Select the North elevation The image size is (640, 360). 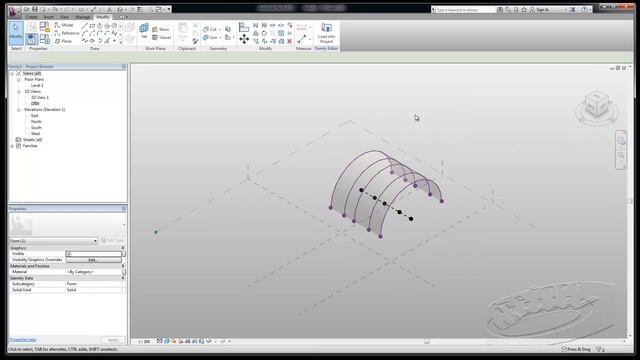click(x=36, y=122)
